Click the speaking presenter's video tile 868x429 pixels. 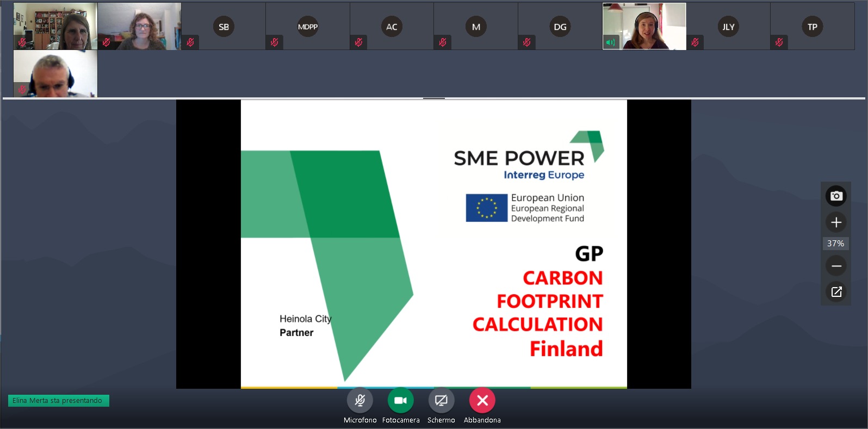(x=644, y=26)
